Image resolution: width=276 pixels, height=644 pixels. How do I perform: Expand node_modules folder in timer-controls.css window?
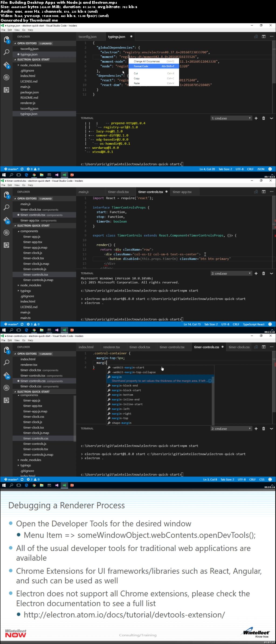coord(18,460)
